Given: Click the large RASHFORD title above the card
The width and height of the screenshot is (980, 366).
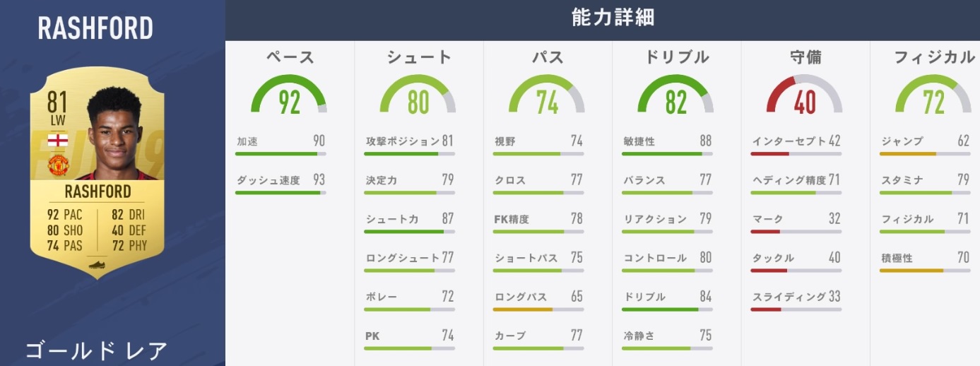Looking at the screenshot, I should [95, 28].
